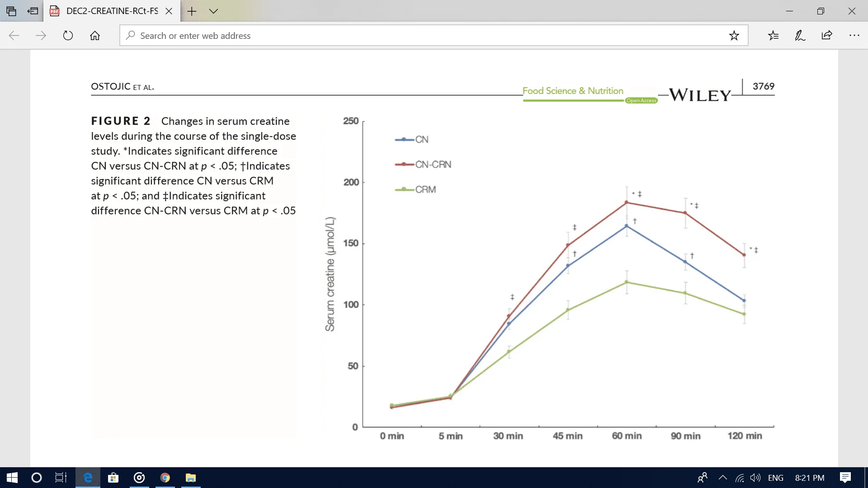Screen dimensions: 868x488
Task: Click the 90 min x-axis label
Action: tap(685, 436)
